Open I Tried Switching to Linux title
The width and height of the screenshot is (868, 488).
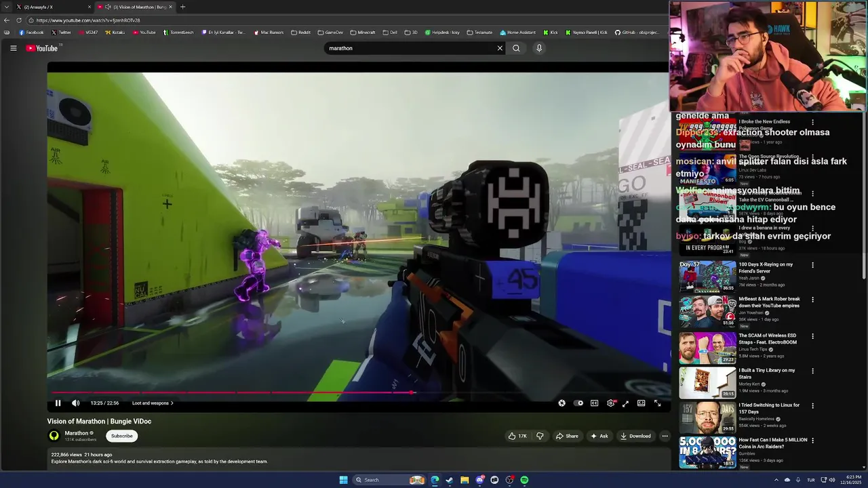click(769, 408)
